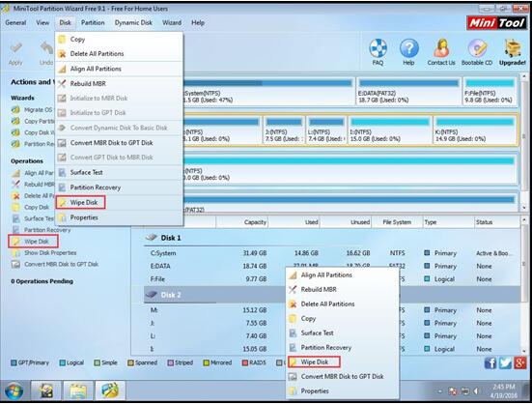Image resolution: width=532 pixels, height=404 pixels.
Task: Click the Copy Disk operation icon in left panel
Action: [x=15, y=207]
